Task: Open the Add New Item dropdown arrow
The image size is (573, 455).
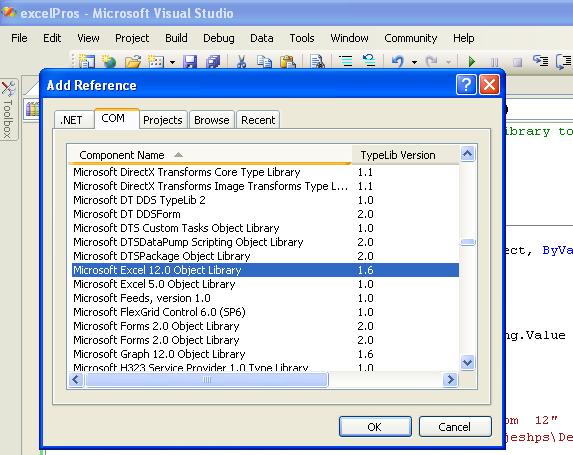Action: tap(172, 62)
